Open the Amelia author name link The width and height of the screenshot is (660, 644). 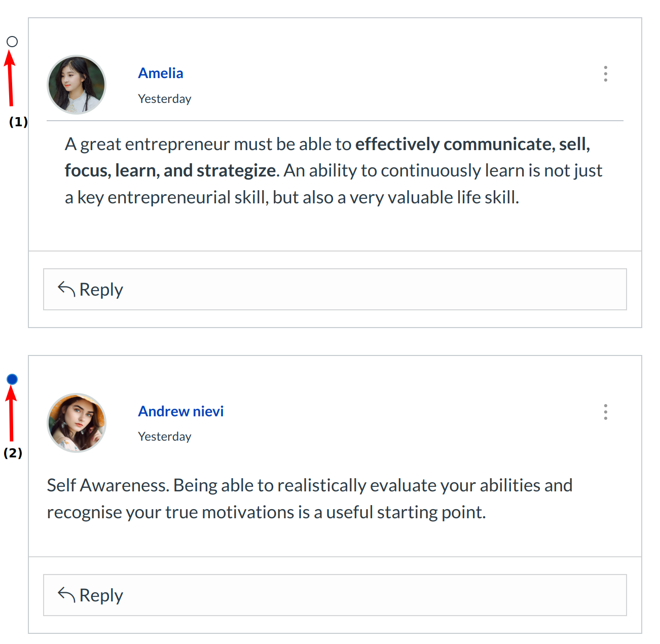(x=161, y=73)
